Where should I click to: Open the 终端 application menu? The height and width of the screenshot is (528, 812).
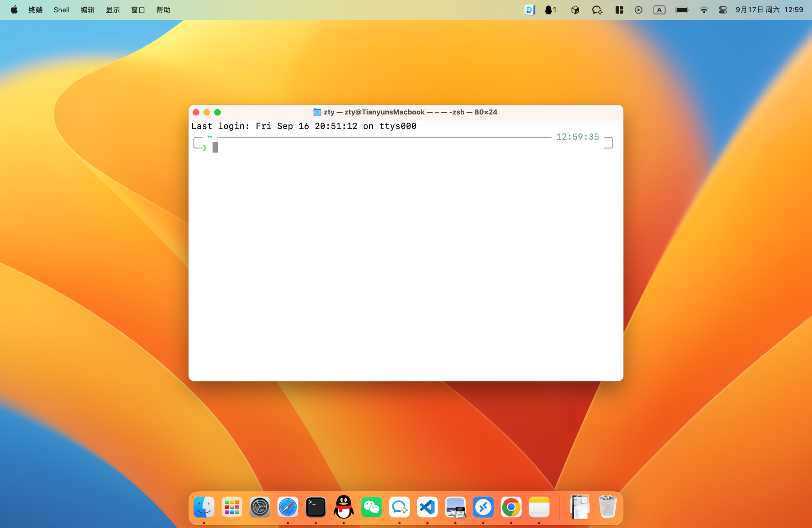point(35,10)
